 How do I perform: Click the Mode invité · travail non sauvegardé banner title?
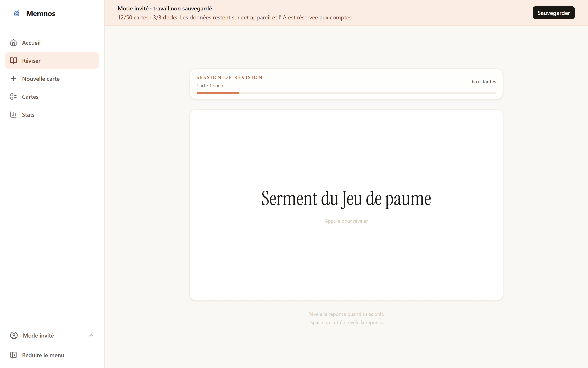point(165,9)
